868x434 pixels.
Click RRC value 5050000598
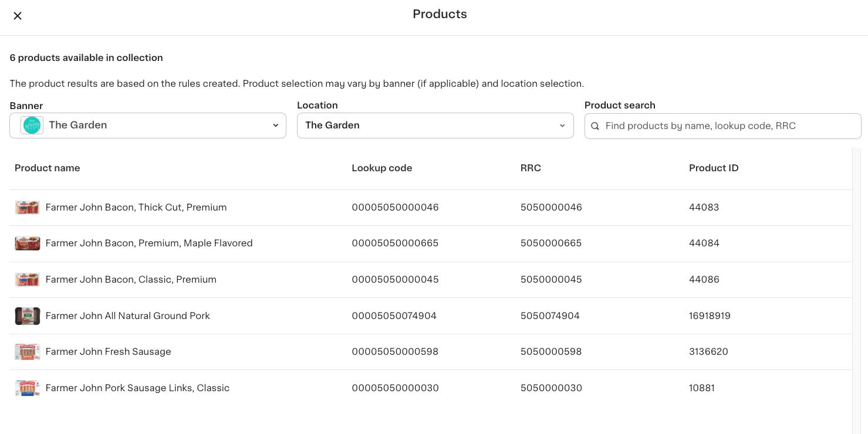click(x=551, y=352)
